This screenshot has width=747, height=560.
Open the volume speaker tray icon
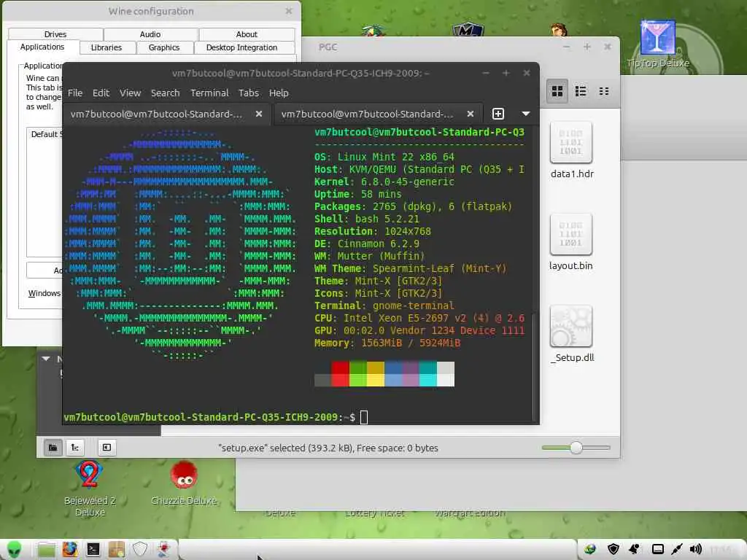(695, 549)
